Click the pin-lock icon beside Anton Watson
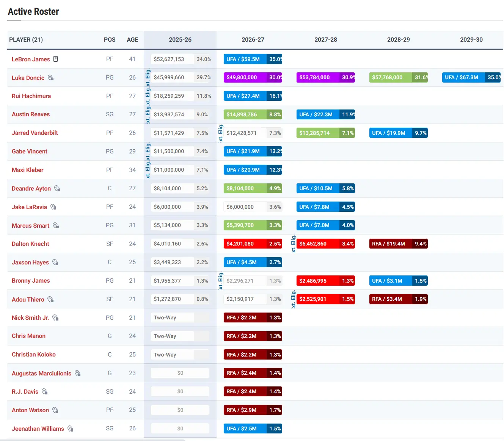This screenshot has width=504, height=441. click(x=55, y=410)
